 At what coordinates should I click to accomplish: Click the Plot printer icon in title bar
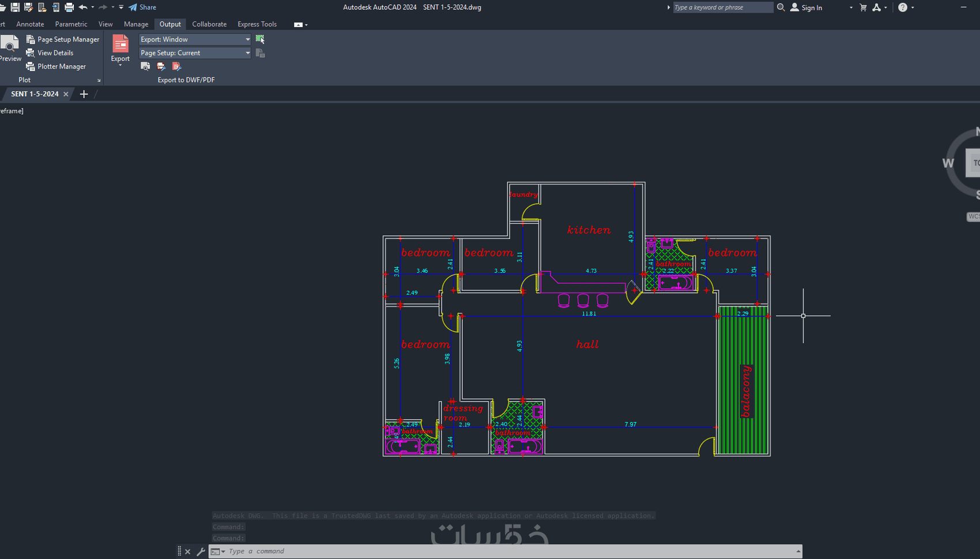point(69,7)
